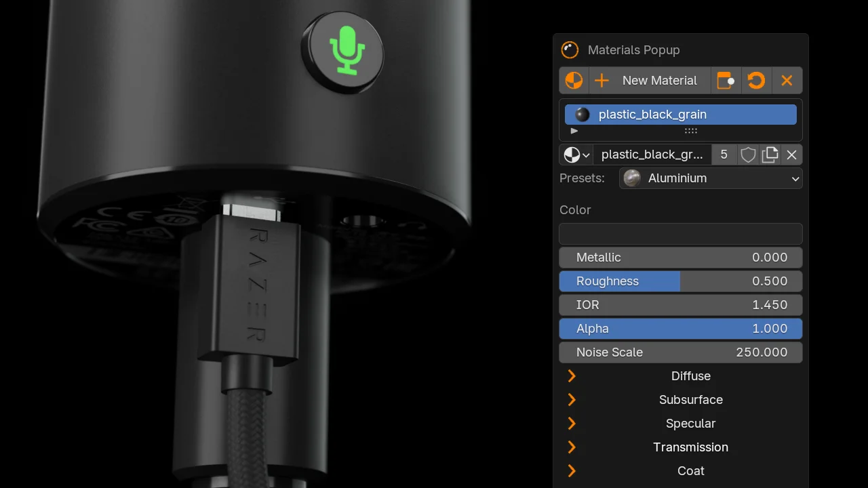Expand the triangle below the material slot list
This screenshot has width=868, height=488.
coord(574,131)
